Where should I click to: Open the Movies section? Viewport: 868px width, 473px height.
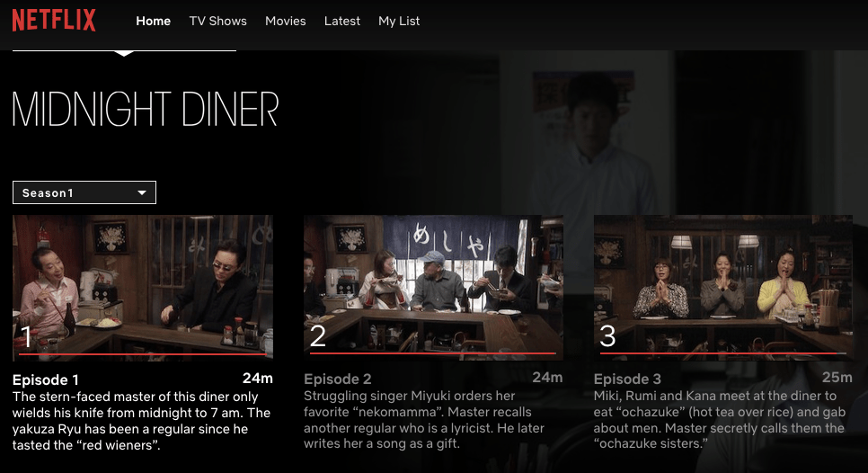point(286,21)
